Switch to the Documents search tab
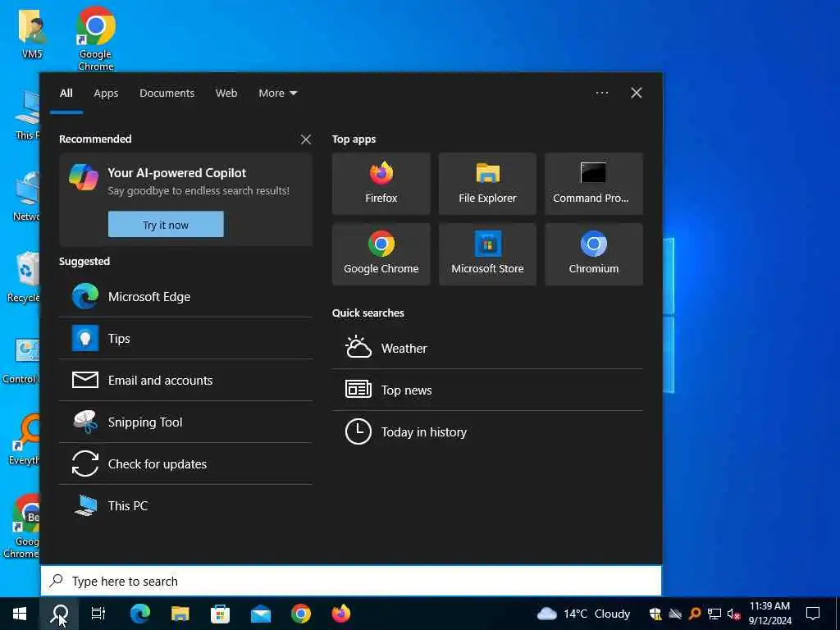 167,94
